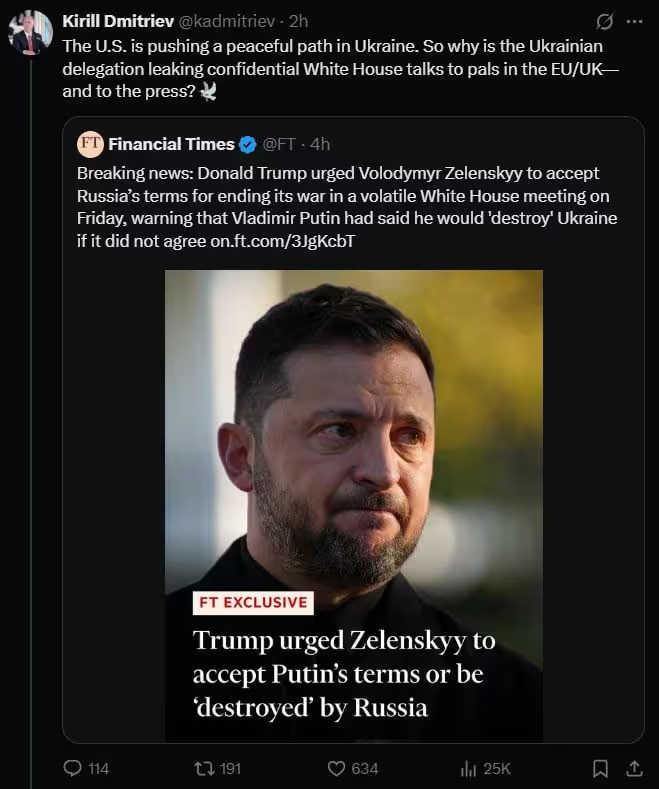Image resolution: width=659 pixels, height=789 pixels.
Task: Bookmark this post
Action: (600, 768)
